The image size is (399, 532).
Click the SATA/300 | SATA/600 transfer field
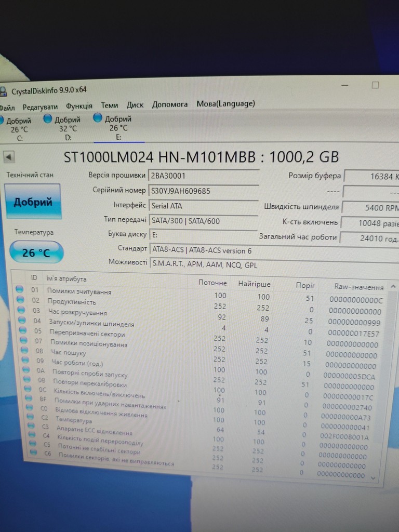coord(203,220)
